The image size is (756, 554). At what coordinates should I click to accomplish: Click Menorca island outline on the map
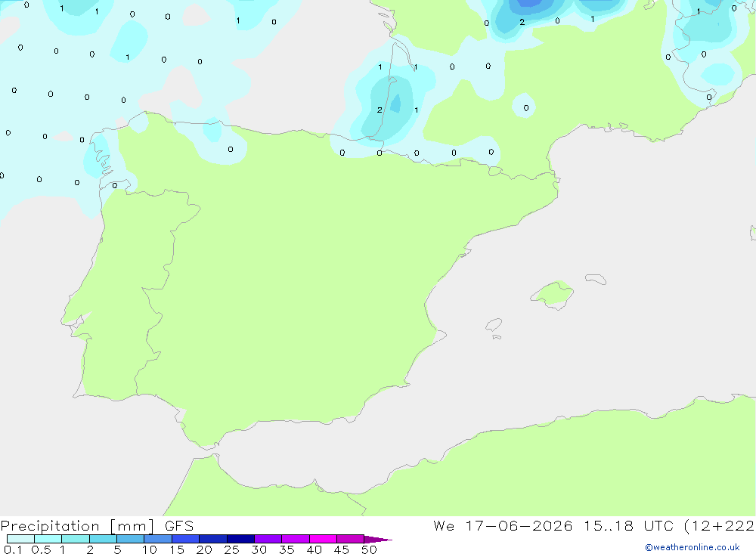(x=596, y=279)
